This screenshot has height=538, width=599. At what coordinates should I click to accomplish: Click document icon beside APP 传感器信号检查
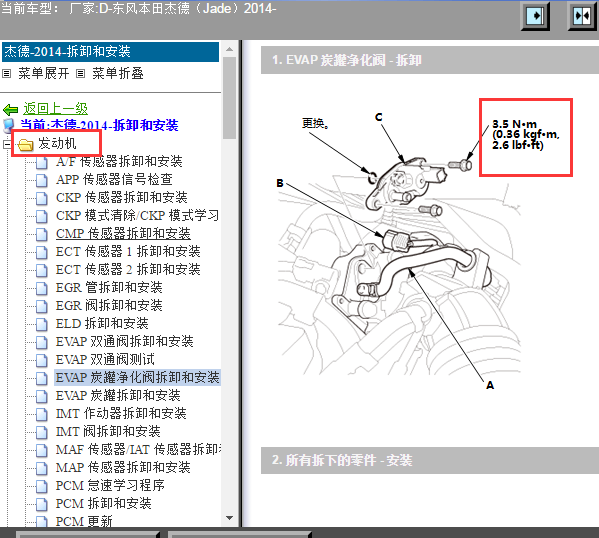42,180
